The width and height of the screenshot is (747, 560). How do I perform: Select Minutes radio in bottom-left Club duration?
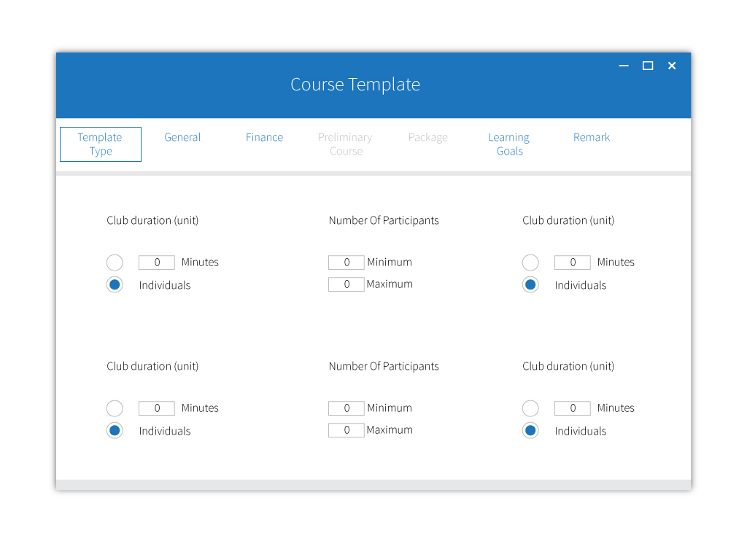(115, 408)
